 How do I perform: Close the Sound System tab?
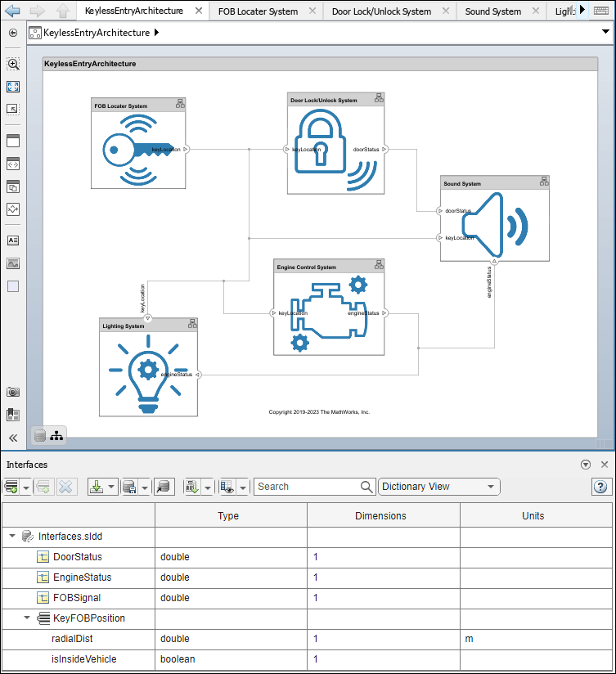pyautogui.click(x=536, y=11)
